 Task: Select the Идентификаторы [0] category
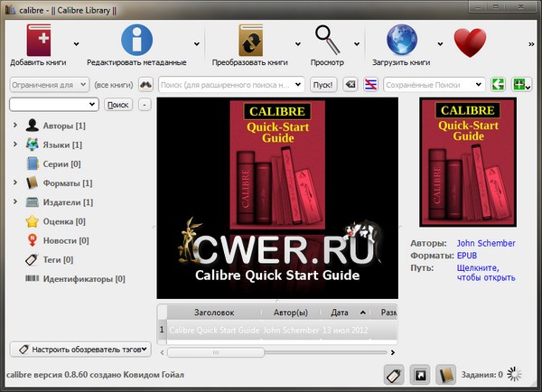coord(84,278)
